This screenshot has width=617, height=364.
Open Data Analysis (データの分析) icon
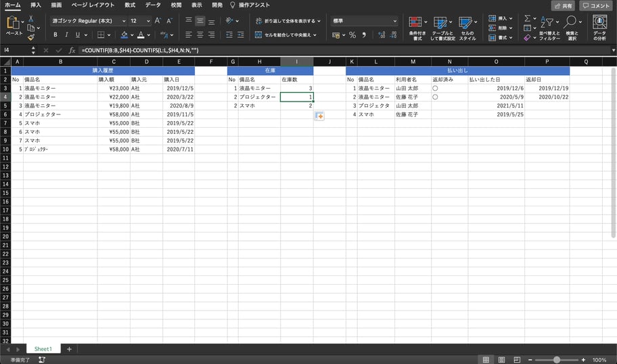click(599, 28)
